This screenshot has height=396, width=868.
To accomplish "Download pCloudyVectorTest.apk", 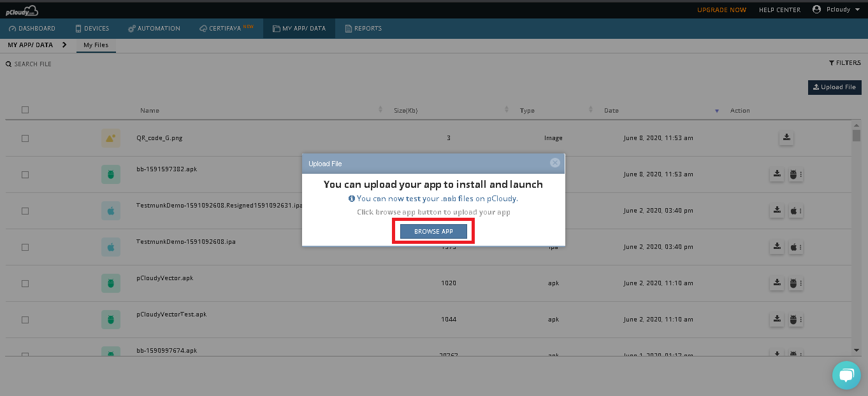I will click(777, 319).
